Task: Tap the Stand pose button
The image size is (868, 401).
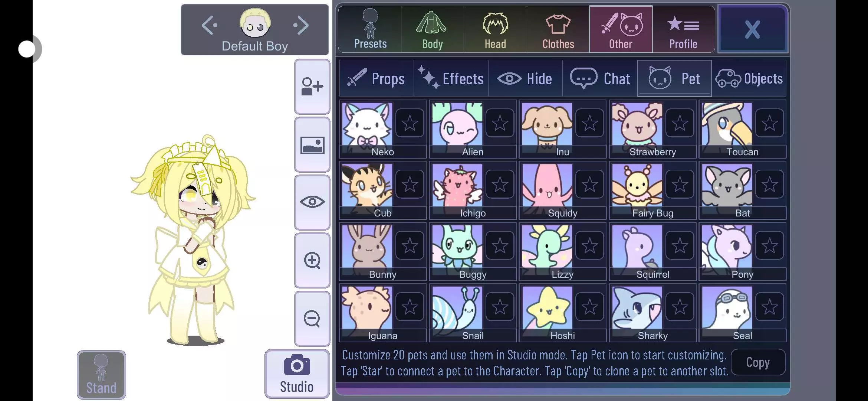Action: click(x=101, y=375)
